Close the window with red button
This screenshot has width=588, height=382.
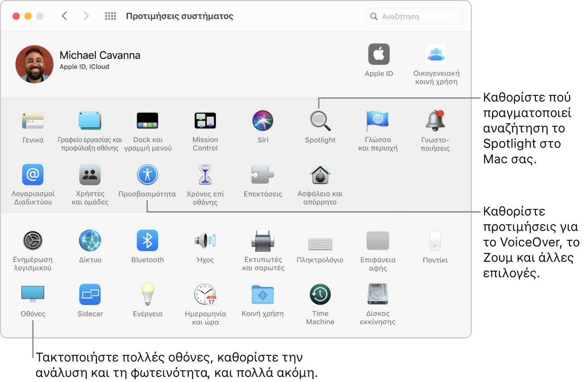pyautogui.click(x=16, y=16)
